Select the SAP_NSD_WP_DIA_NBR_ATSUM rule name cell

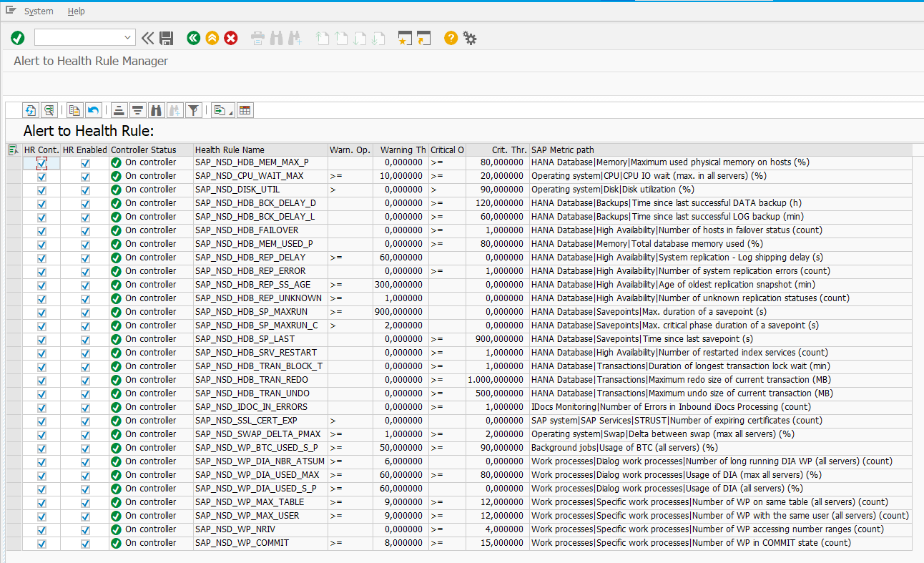pos(261,462)
